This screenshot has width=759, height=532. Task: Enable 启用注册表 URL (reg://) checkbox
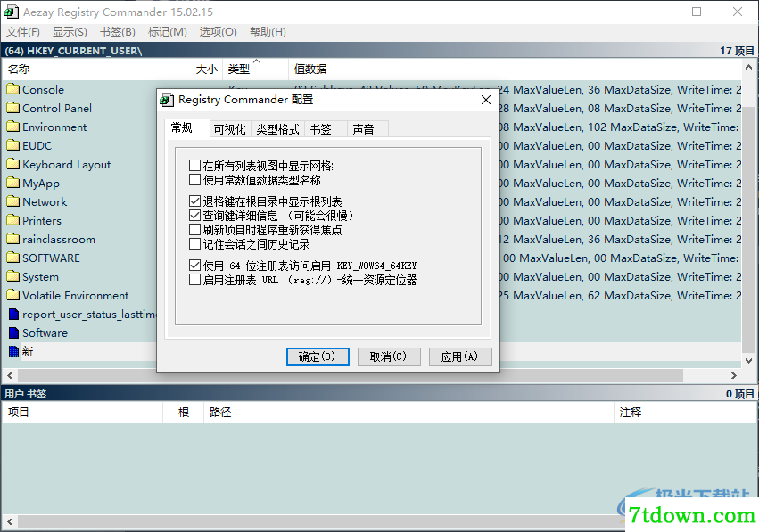click(x=194, y=280)
